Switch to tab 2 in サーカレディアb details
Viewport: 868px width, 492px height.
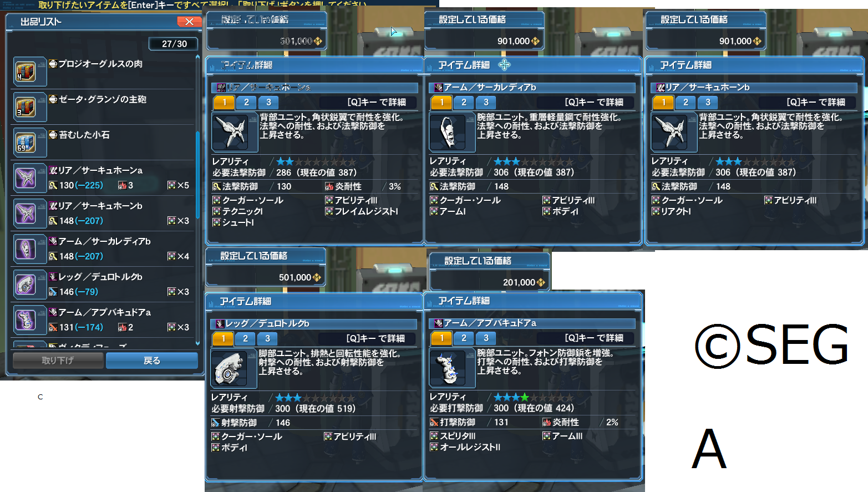tap(464, 102)
